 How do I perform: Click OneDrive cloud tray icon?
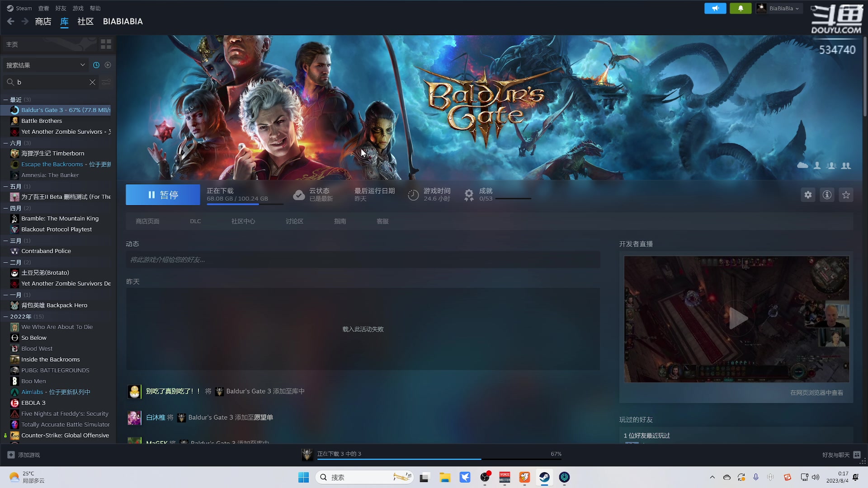point(727,477)
